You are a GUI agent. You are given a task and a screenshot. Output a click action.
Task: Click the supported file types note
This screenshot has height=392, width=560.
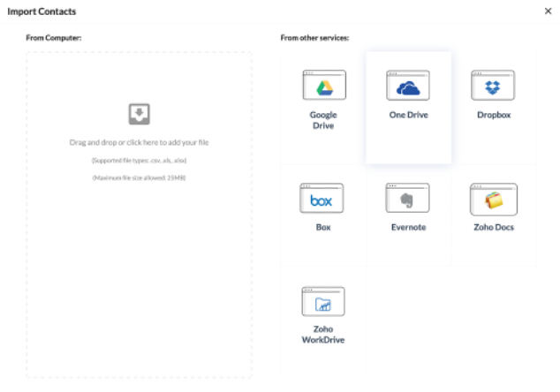point(140,161)
